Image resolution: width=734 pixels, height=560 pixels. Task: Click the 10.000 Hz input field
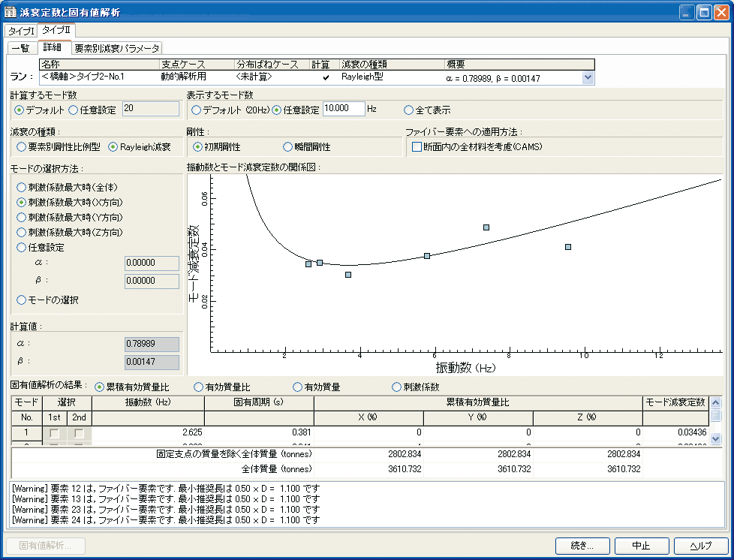(x=344, y=109)
